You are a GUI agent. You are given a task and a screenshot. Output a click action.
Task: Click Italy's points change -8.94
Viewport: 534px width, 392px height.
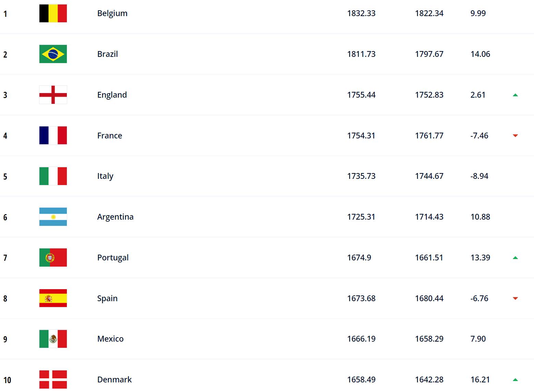(479, 176)
